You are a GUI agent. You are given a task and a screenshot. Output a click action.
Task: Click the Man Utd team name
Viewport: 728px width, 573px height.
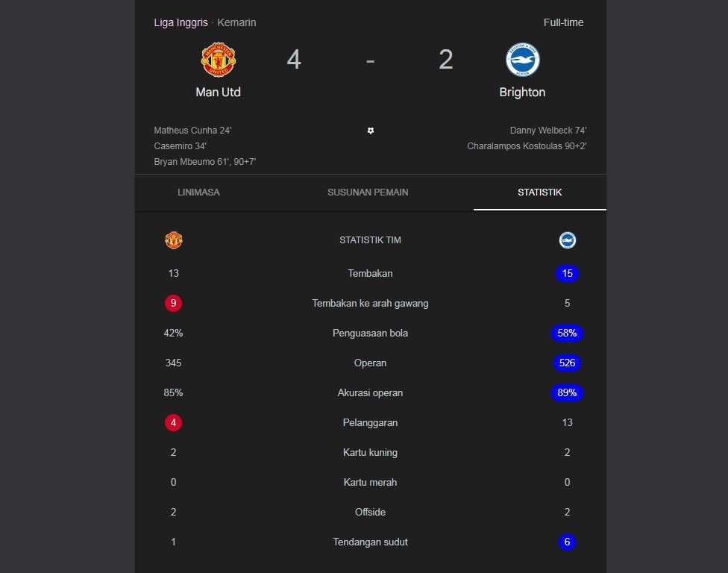pyautogui.click(x=218, y=93)
